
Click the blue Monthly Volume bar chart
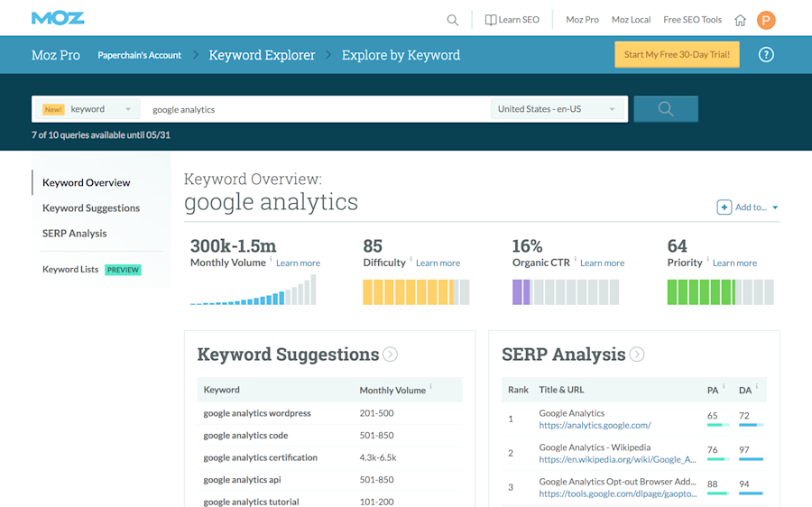253,290
